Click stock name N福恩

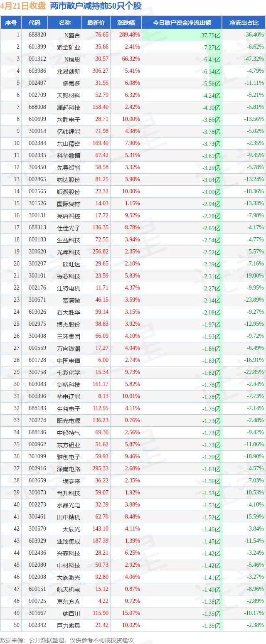72,59
